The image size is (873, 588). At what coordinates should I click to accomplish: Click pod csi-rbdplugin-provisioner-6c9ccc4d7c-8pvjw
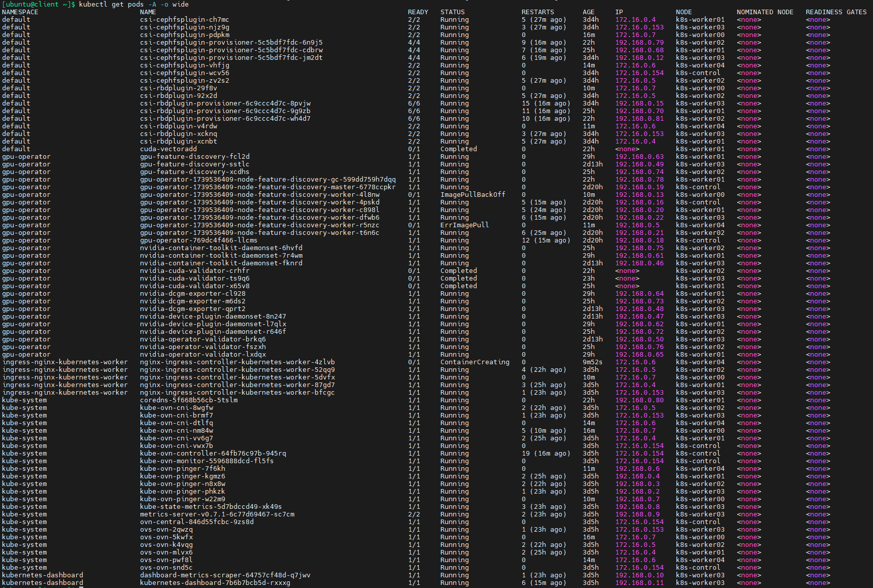(x=225, y=103)
